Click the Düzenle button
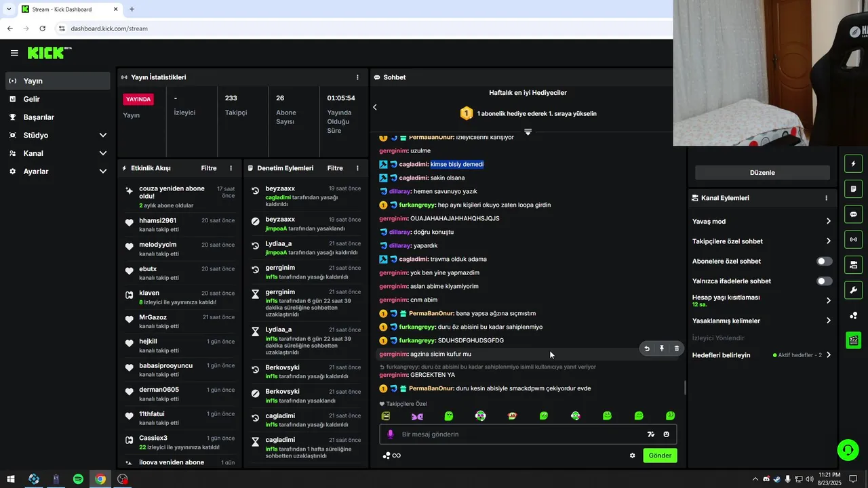This screenshot has width=868, height=488. click(762, 173)
